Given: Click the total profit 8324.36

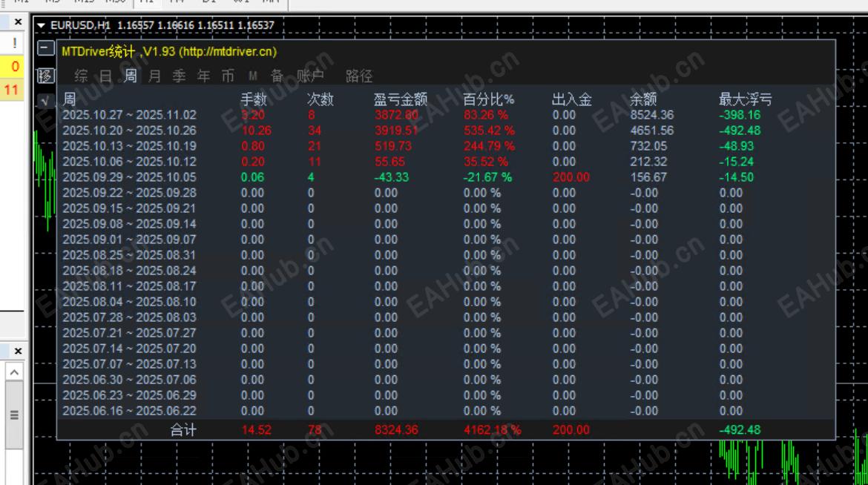Looking at the screenshot, I should click(x=396, y=429).
